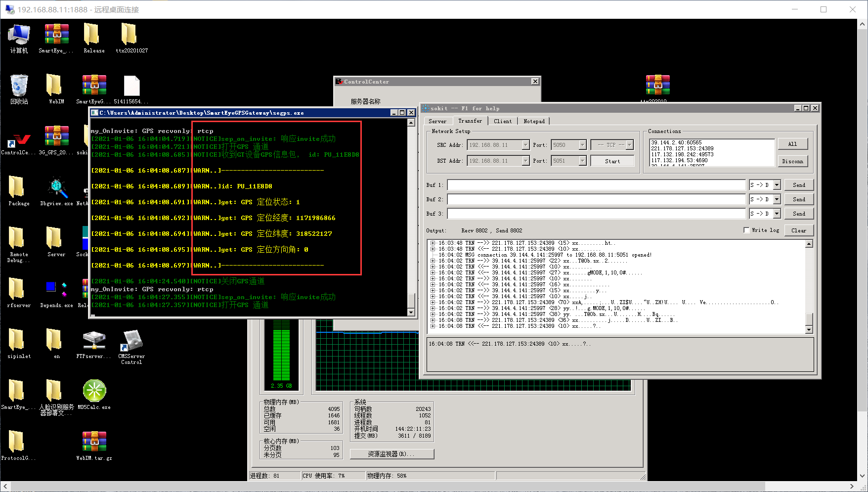Click the 资源监视器 button

(391, 454)
